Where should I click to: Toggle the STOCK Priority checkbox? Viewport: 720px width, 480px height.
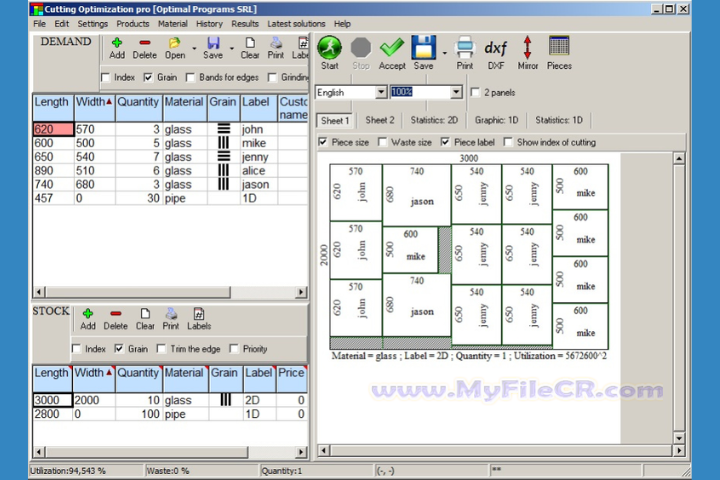pos(234,349)
